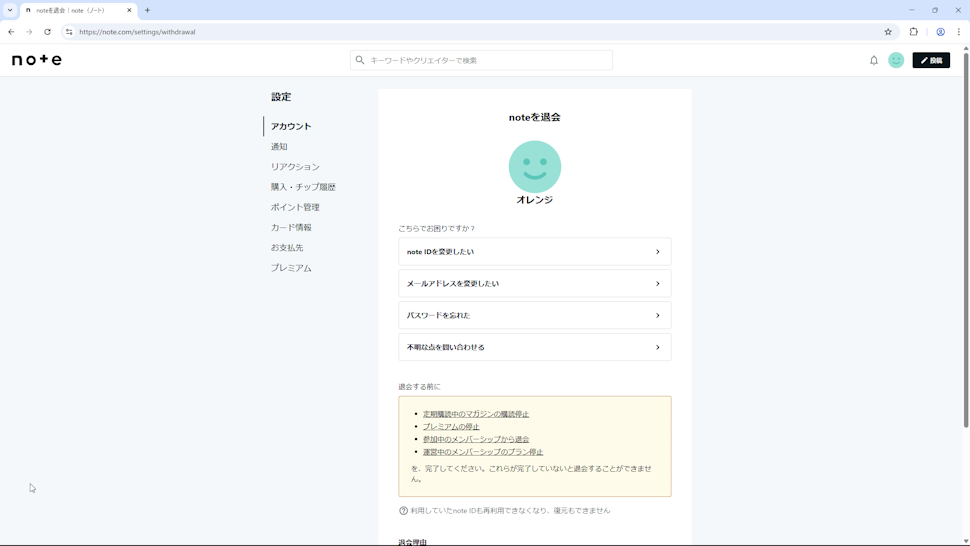Click chevron on note ID row
The height and width of the screenshot is (546, 970).
pyautogui.click(x=658, y=252)
